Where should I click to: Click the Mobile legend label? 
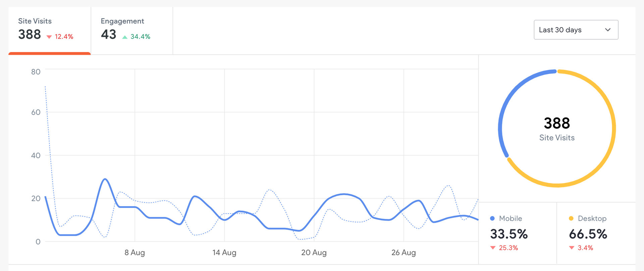[x=511, y=219]
